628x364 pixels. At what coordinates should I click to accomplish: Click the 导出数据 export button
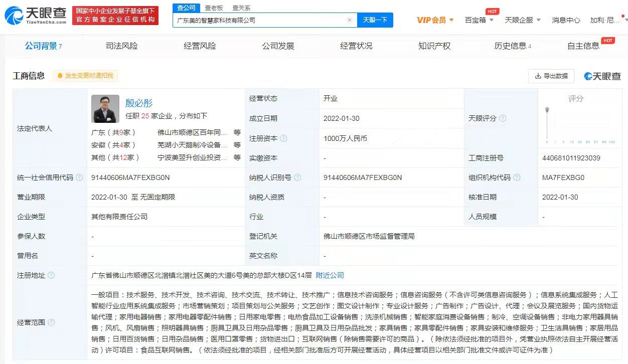click(x=551, y=76)
